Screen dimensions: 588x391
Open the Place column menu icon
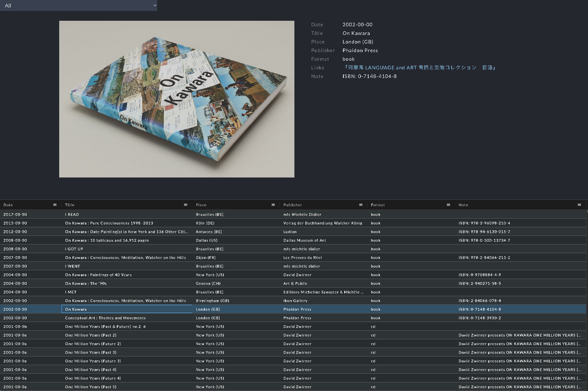[273, 205]
